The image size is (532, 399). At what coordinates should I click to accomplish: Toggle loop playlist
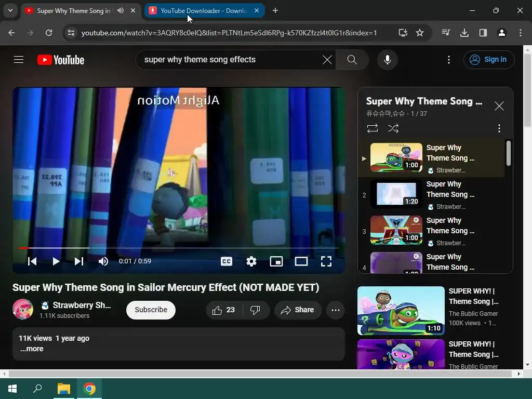(372, 128)
